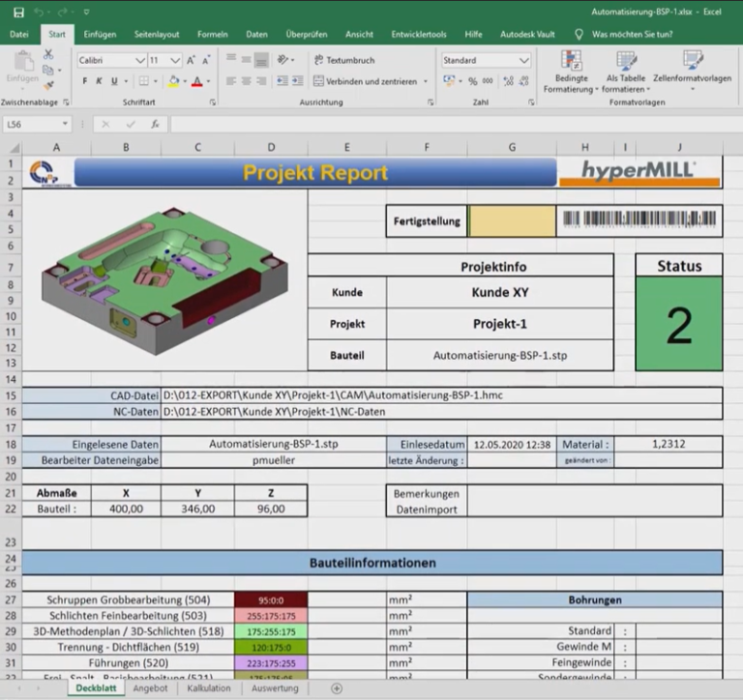Select color cell 255:175:175
This screenshot has height=700, width=743.
pos(271,616)
